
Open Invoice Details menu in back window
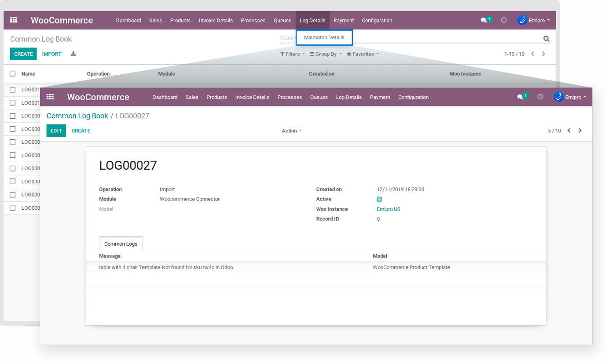click(x=216, y=20)
